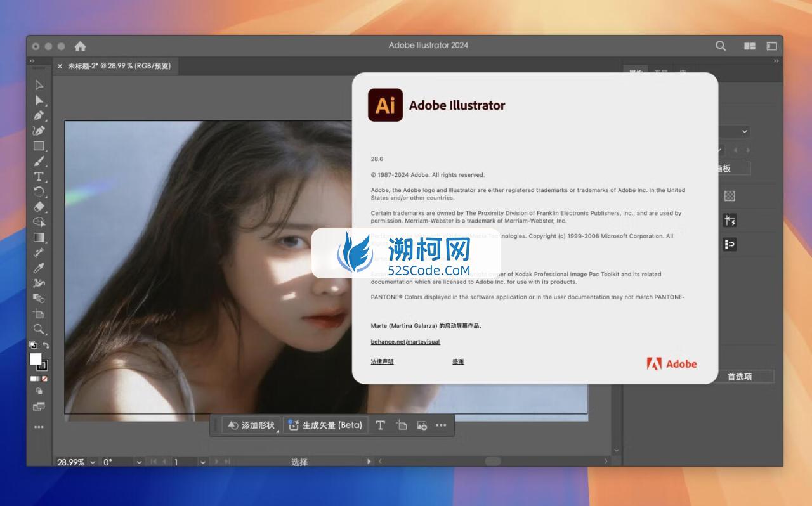Click the zoom value 28.99% field
The image size is (812, 506).
(71, 462)
